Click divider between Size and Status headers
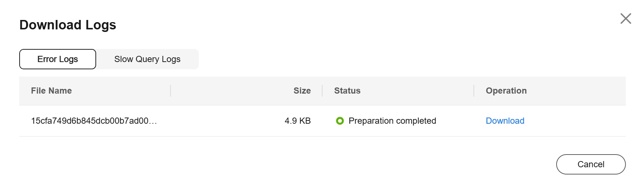 click(x=322, y=91)
